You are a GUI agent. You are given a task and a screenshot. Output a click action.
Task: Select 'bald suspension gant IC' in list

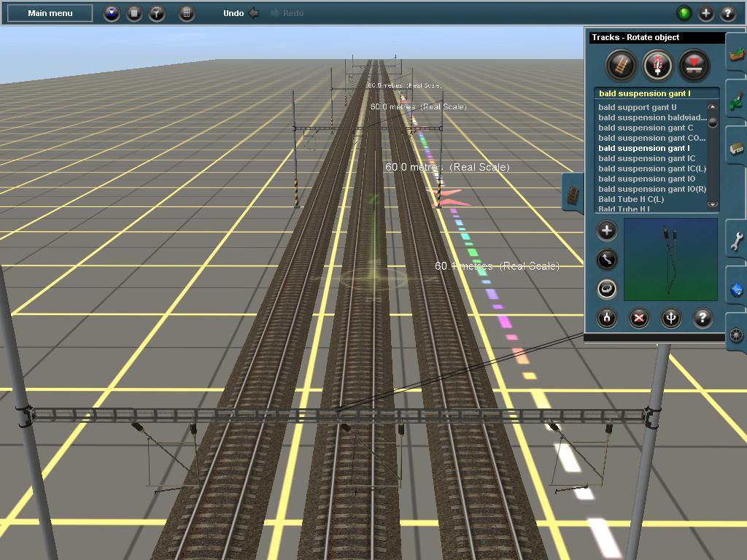pyautogui.click(x=646, y=158)
